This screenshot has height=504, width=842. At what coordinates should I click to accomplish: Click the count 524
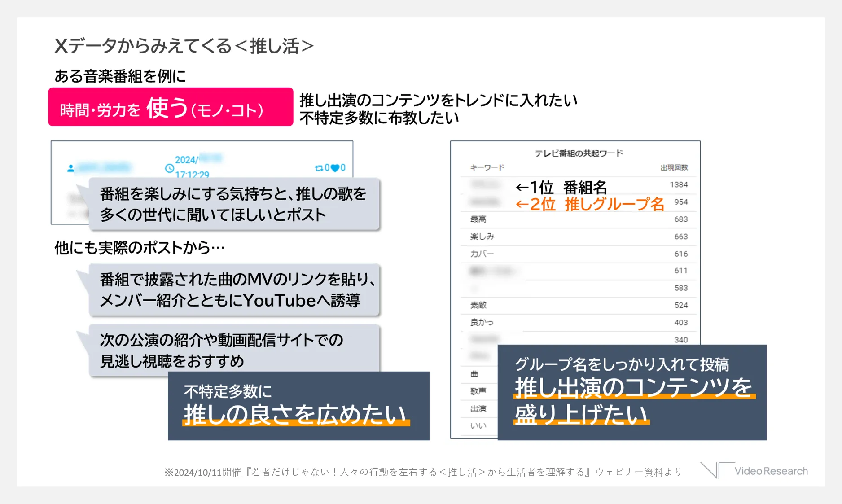pyautogui.click(x=681, y=305)
